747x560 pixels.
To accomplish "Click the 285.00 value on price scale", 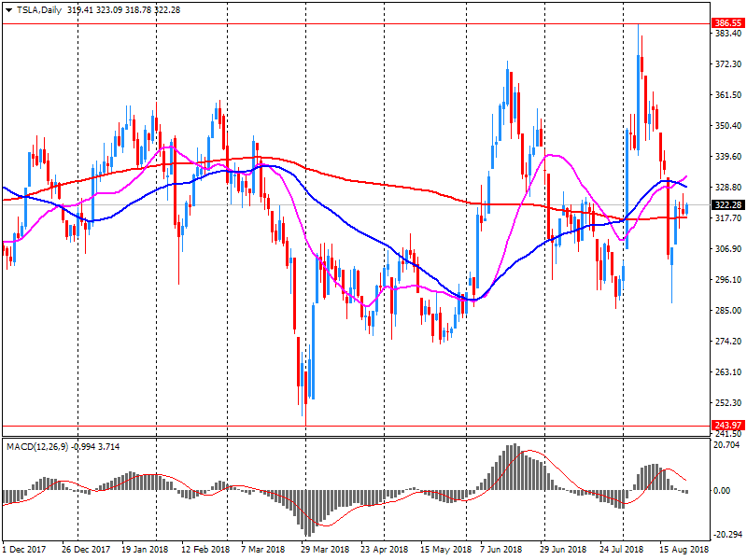I will (720, 310).
